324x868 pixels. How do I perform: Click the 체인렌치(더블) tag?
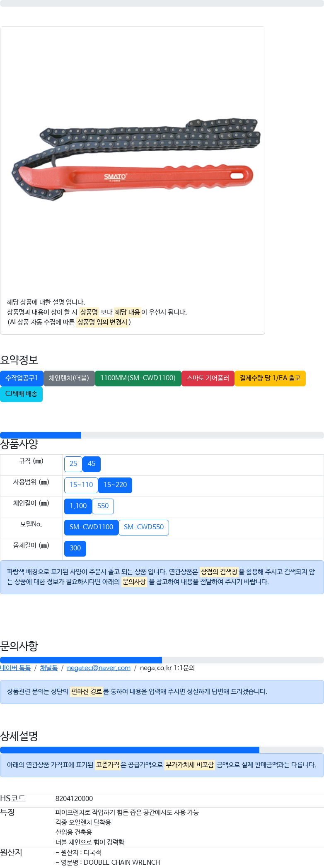point(69,379)
